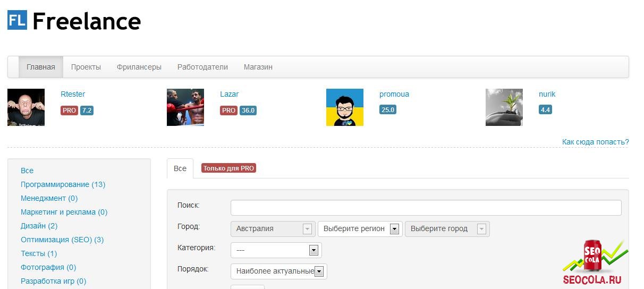Open Lazar's boxing avatar
The image size is (644, 289).
[x=185, y=107]
